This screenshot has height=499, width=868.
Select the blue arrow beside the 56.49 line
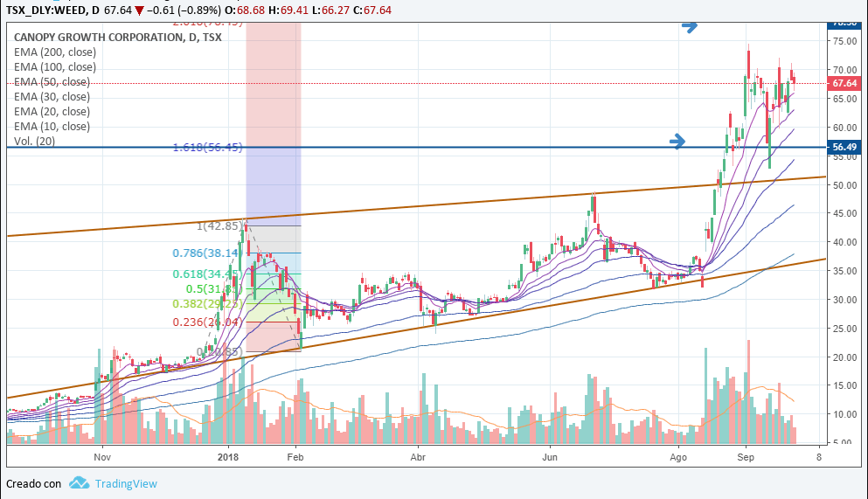coord(679,141)
